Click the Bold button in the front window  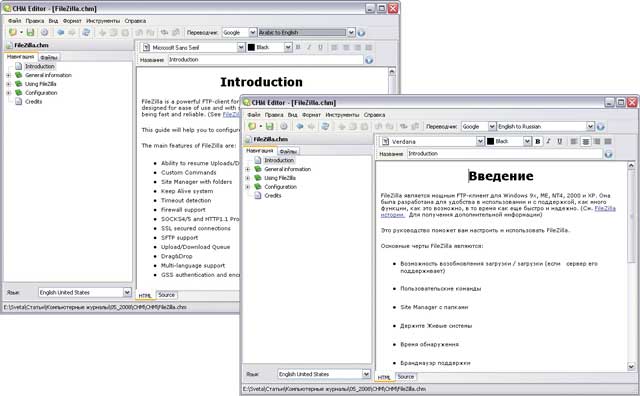[x=538, y=141]
